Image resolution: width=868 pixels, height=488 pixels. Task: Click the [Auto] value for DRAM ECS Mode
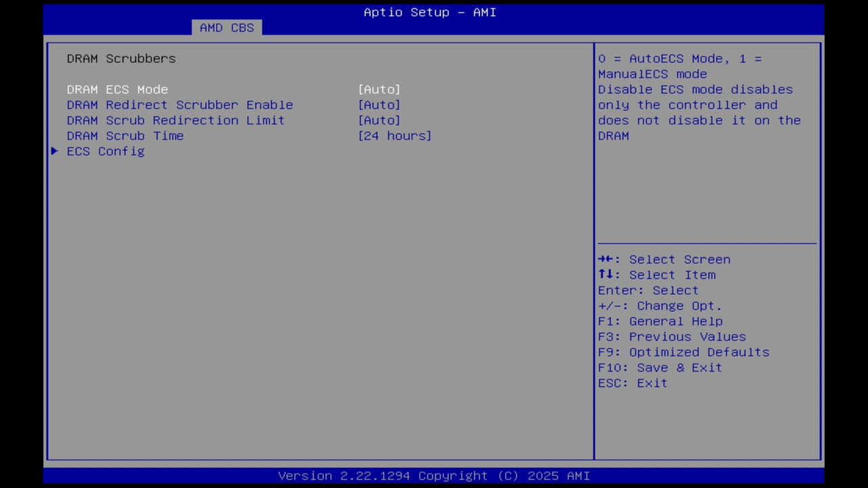click(x=379, y=89)
